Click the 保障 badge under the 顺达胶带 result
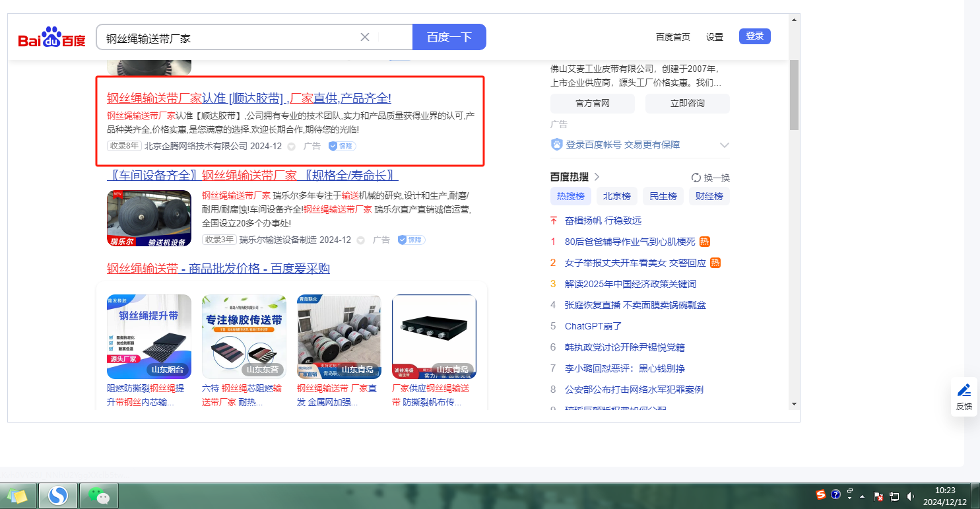Image resolution: width=980 pixels, height=509 pixels. pyautogui.click(x=343, y=146)
